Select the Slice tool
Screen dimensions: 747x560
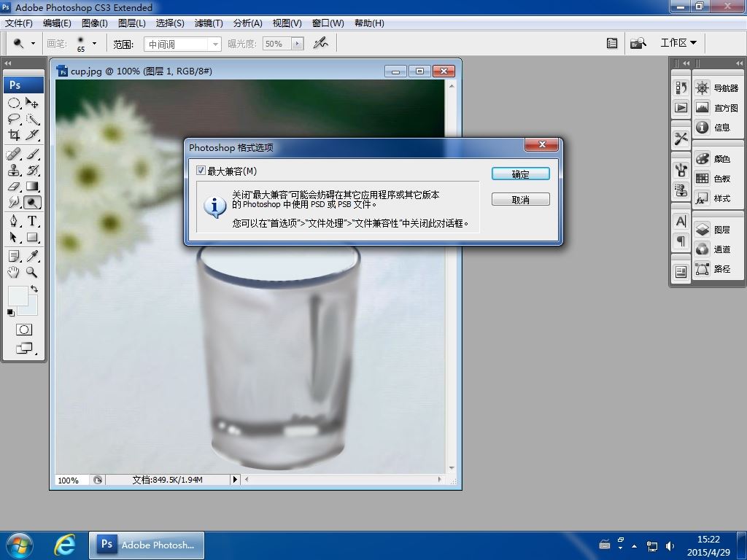(x=32, y=135)
